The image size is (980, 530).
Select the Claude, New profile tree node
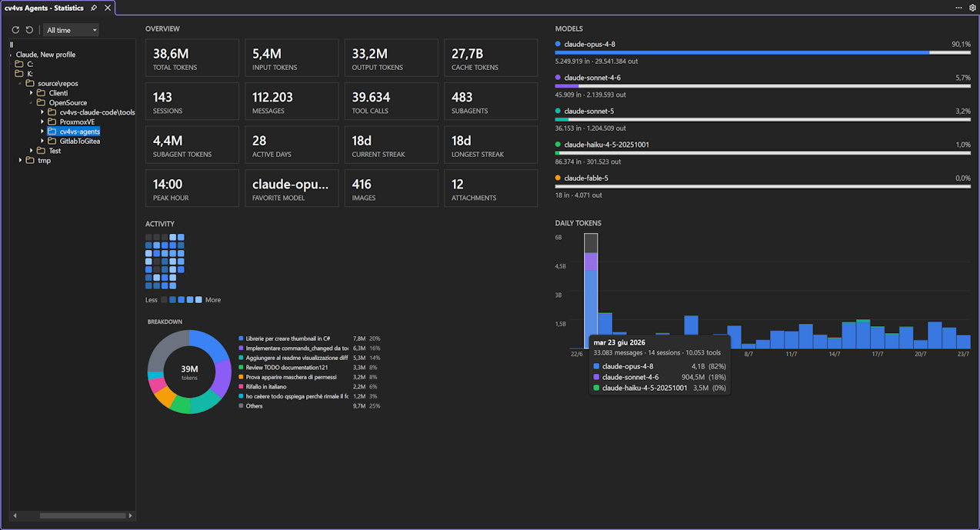(45, 55)
